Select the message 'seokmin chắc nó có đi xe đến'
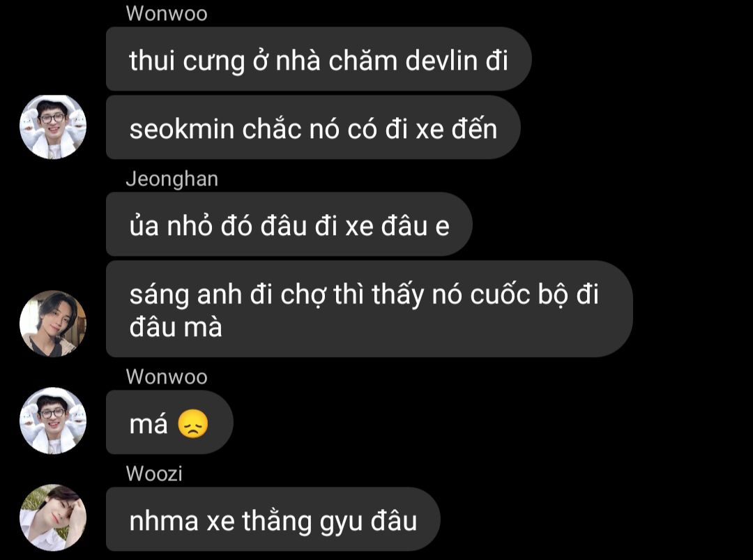Viewport: 753px width, 560px height. pos(313,127)
